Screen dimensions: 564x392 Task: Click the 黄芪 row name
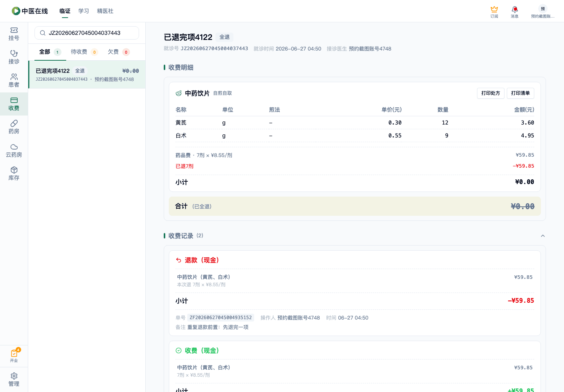click(x=181, y=123)
